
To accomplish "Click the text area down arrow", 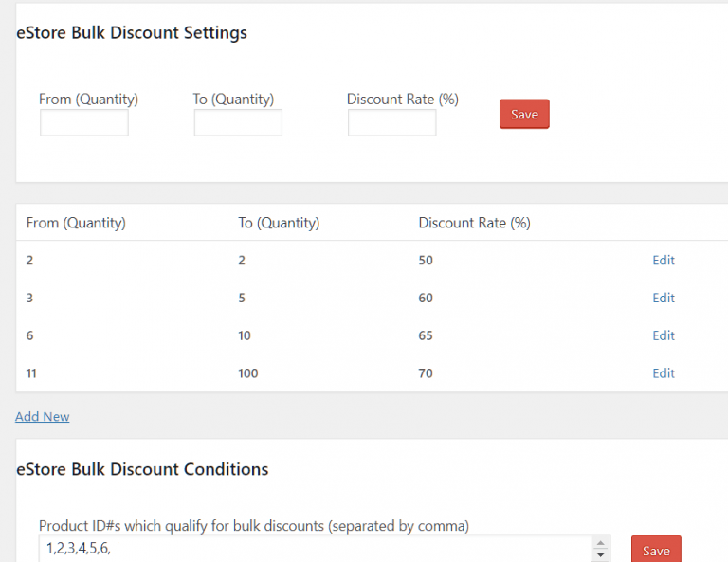I will (600, 554).
